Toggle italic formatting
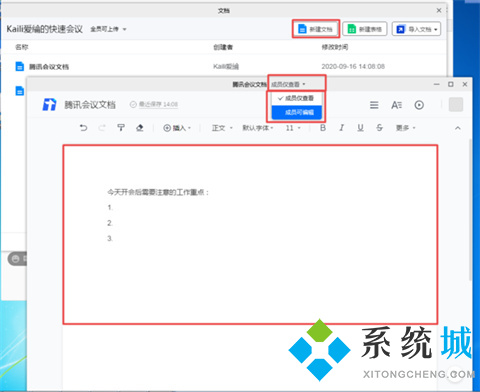This screenshot has width=480, height=392. pyautogui.click(x=341, y=128)
